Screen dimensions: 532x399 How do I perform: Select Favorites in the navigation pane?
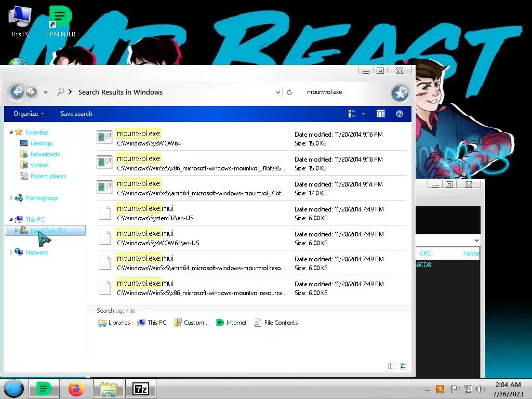click(x=37, y=132)
